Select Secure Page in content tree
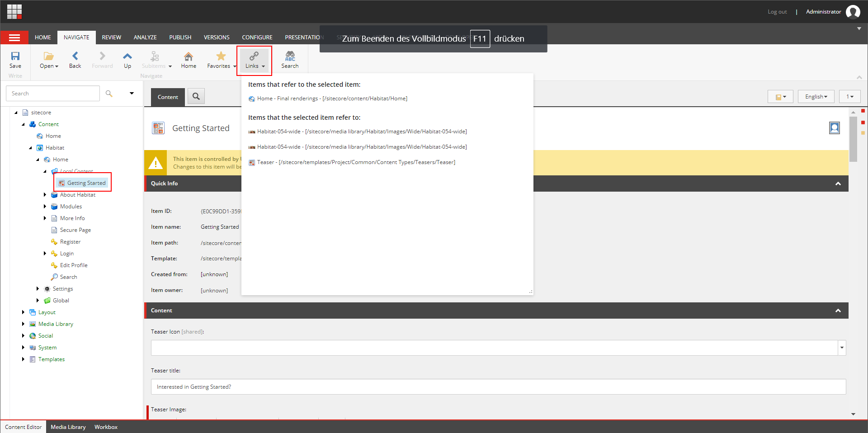The width and height of the screenshot is (868, 433). [75, 230]
